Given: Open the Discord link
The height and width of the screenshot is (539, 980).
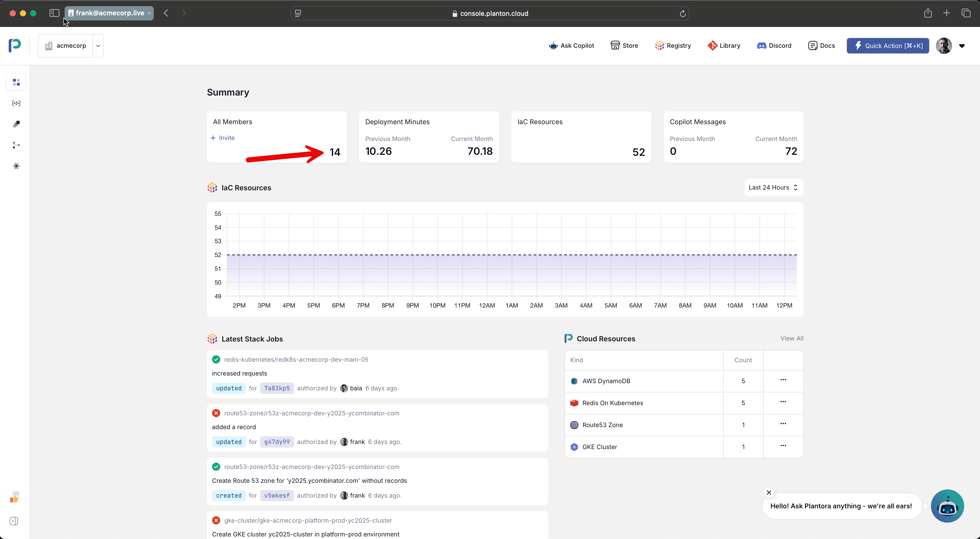Looking at the screenshot, I should [x=774, y=46].
